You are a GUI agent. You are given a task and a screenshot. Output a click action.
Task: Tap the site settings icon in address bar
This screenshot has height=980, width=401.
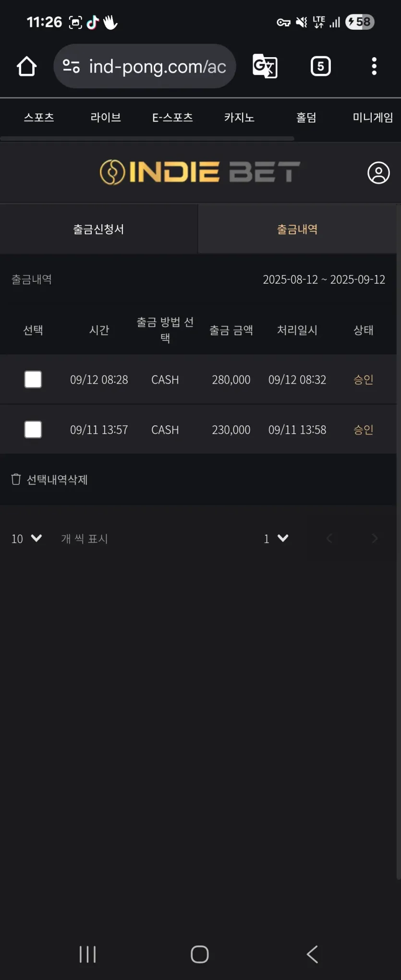click(x=72, y=66)
